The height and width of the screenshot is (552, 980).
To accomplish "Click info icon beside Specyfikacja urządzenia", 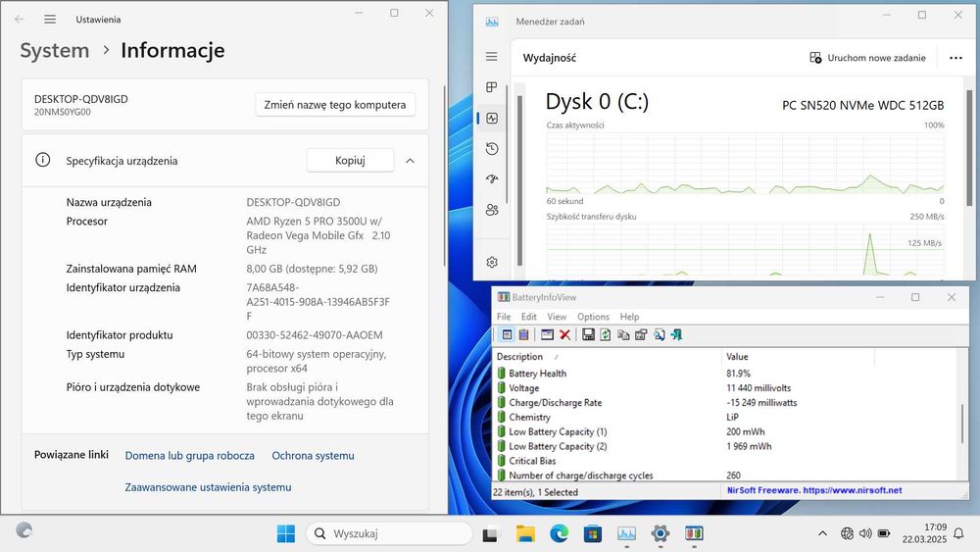I will tap(42, 160).
